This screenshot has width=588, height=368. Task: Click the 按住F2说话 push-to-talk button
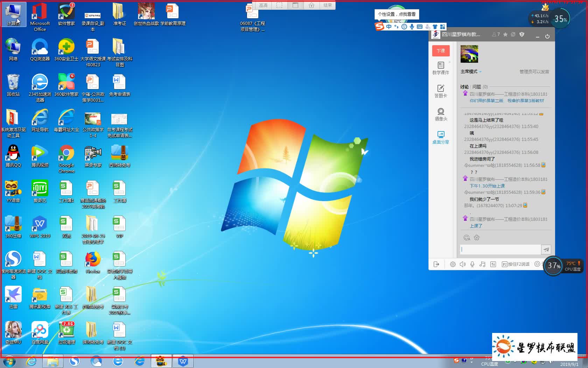click(x=516, y=264)
